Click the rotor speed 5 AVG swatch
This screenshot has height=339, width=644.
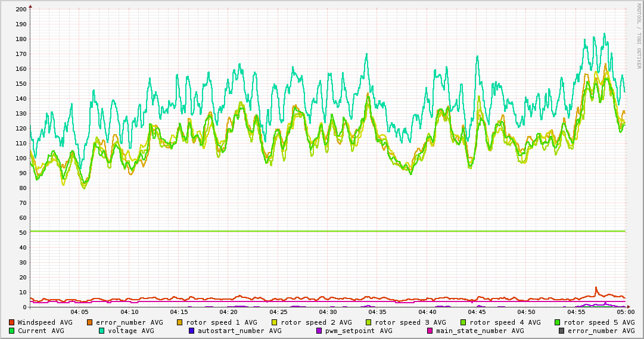(558, 322)
